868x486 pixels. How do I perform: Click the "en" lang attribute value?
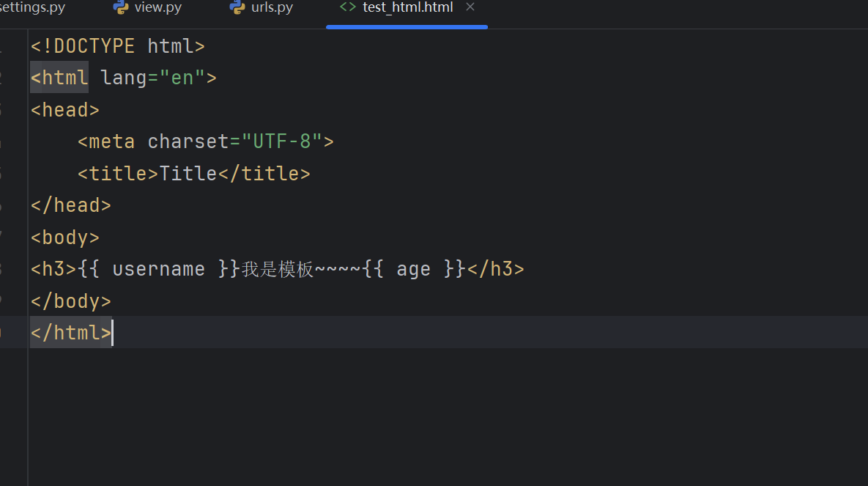point(182,78)
